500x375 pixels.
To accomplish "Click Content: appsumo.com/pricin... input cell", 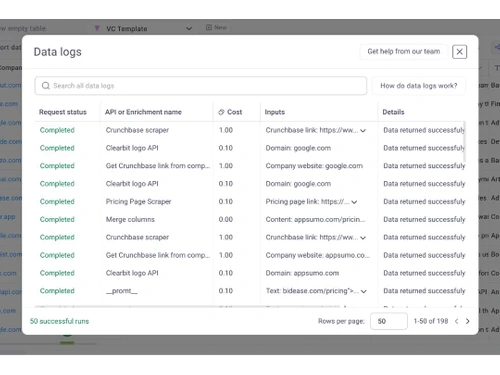I will [x=315, y=219].
